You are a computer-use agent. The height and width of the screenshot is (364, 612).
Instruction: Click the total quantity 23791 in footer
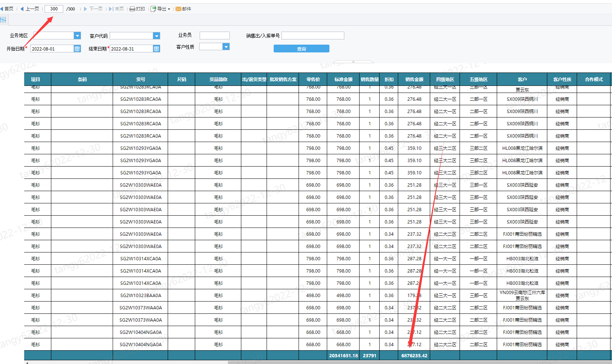tap(370, 355)
